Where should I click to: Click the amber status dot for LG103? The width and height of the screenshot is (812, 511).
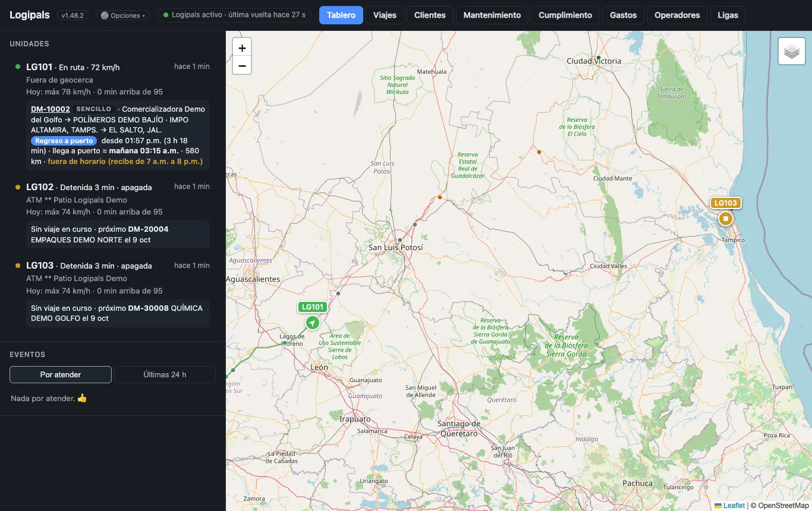click(18, 266)
